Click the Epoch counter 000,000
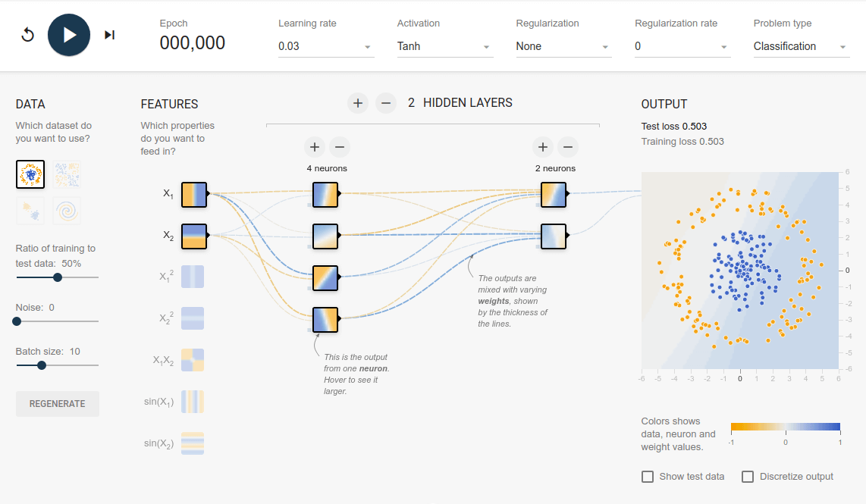 pyautogui.click(x=192, y=43)
